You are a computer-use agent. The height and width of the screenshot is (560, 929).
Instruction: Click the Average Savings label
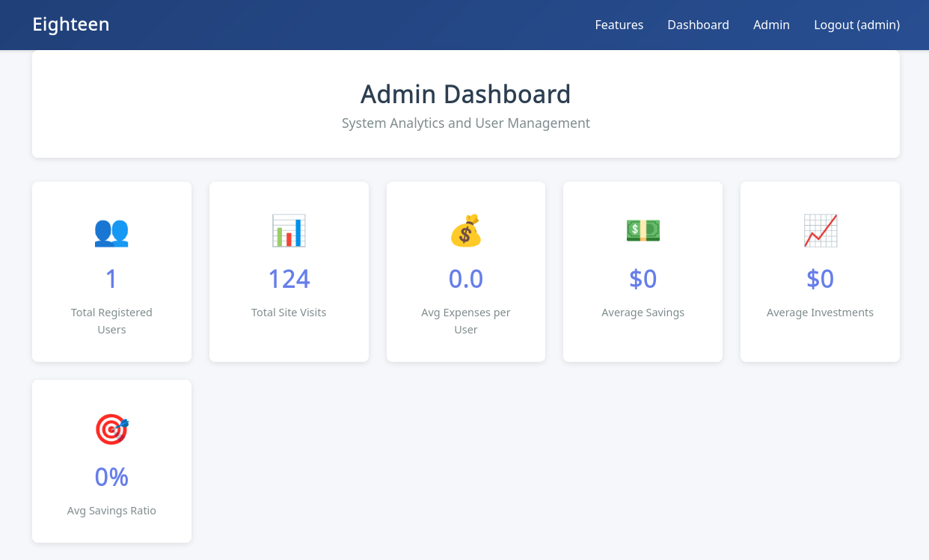pyautogui.click(x=643, y=313)
